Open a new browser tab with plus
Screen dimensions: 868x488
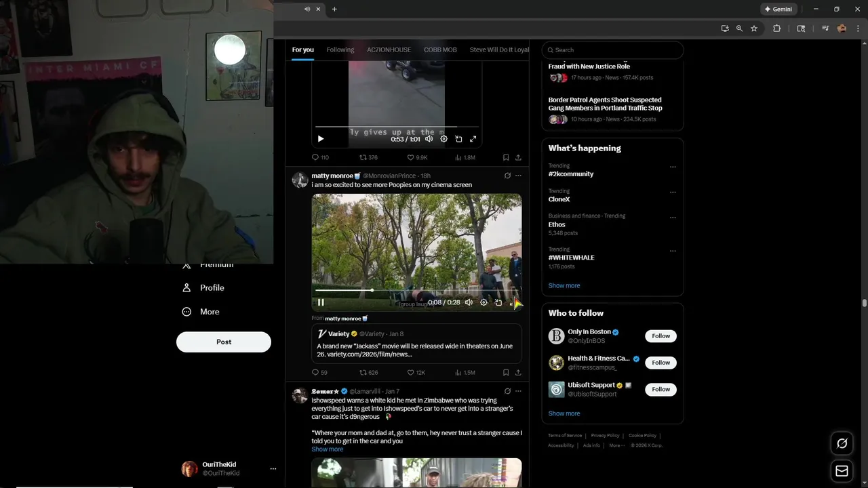coord(334,9)
